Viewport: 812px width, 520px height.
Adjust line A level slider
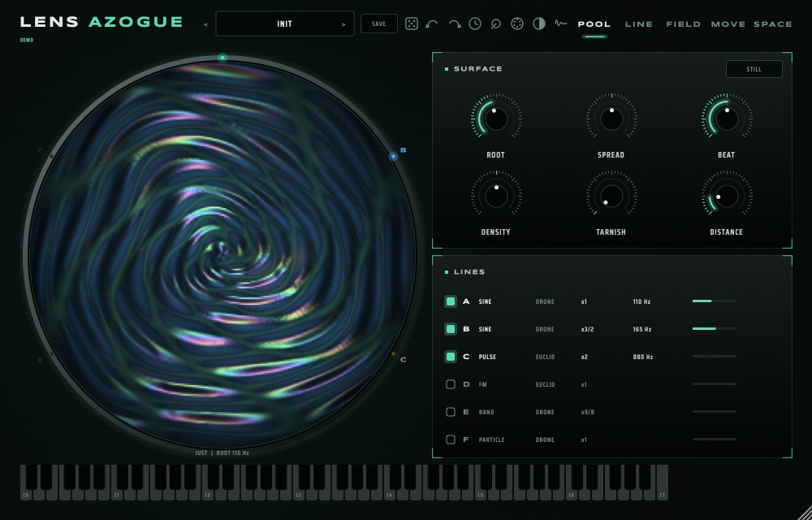(714, 301)
